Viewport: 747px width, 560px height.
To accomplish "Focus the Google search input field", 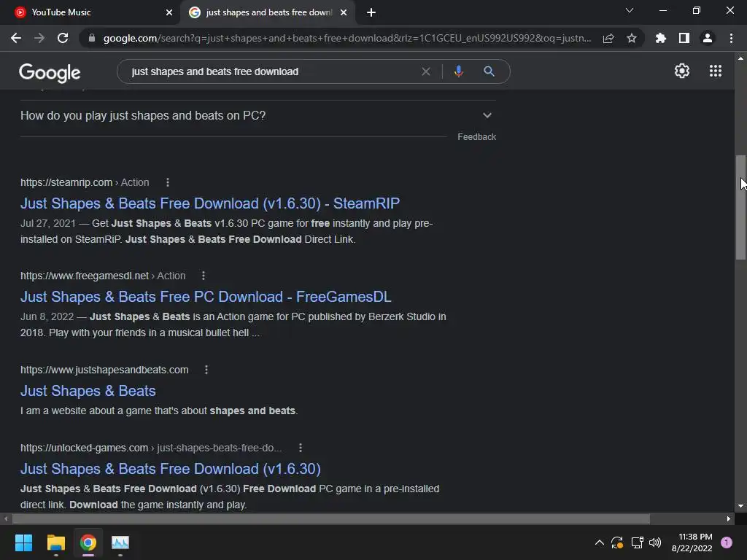I will 271,71.
